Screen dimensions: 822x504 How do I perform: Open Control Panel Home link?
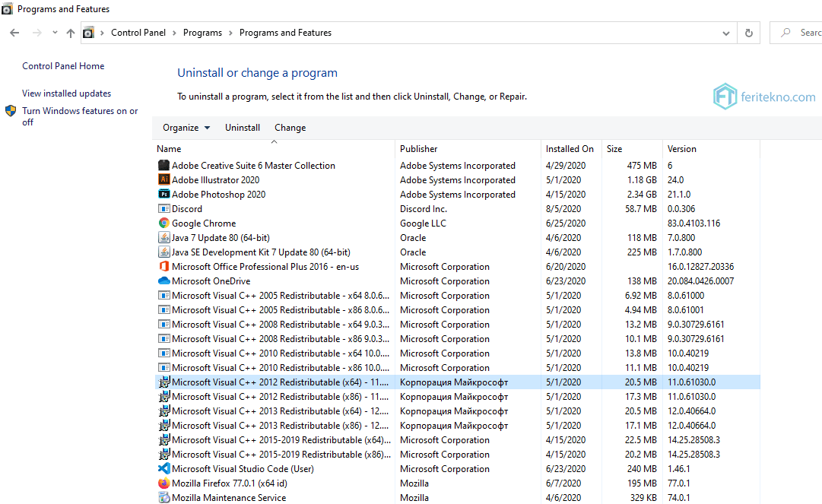(63, 66)
